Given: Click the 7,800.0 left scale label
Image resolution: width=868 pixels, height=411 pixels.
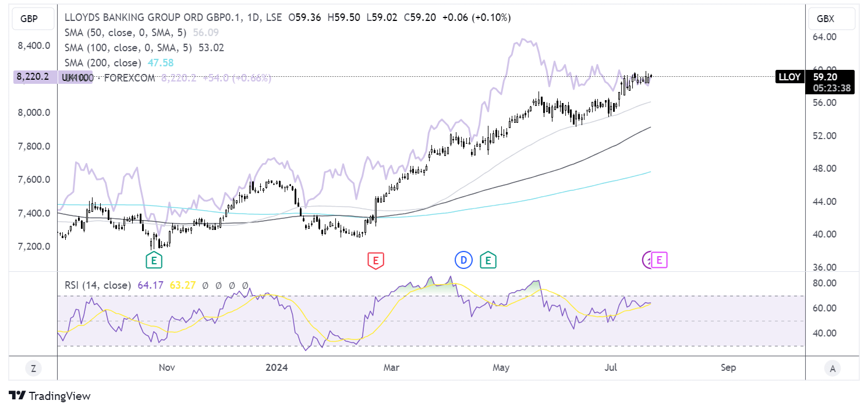Looking at the screenshot, I should point(34,146).
